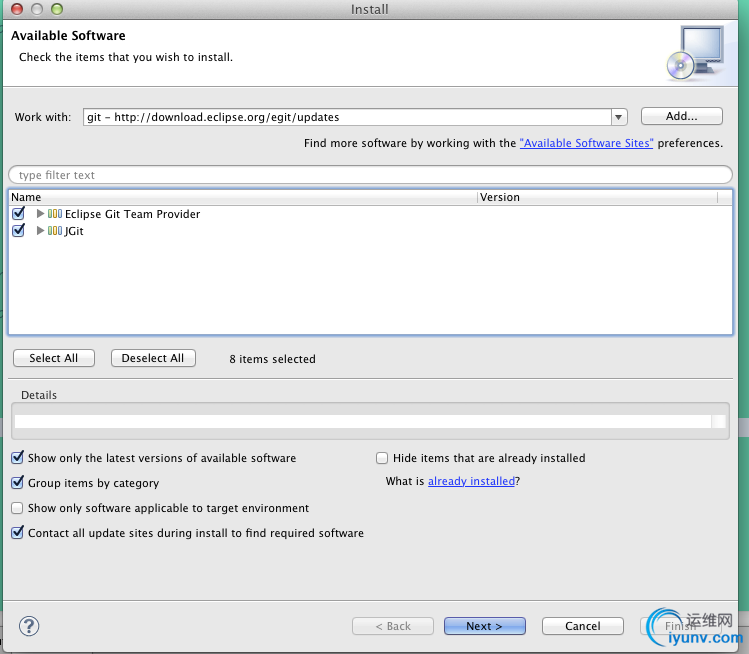Select the Eclipse Git Team Provider row text
The width and height of the screenshot is (749, 654).
click(132, 214)
